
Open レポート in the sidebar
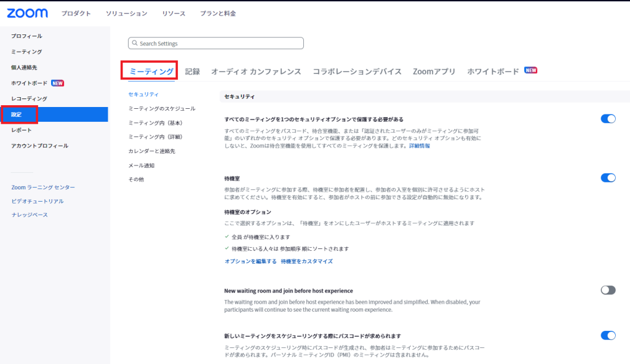[22, 130]
